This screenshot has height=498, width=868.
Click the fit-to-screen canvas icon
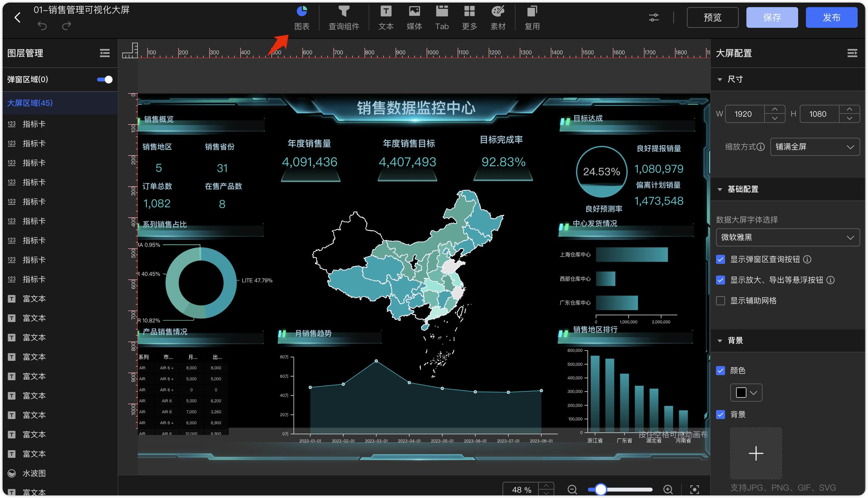coord(694,490)
